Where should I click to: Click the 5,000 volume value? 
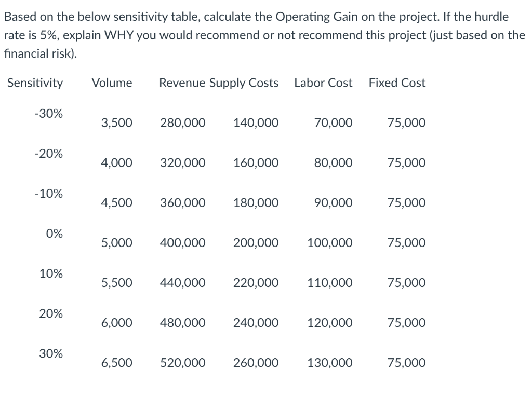[116, 242]
